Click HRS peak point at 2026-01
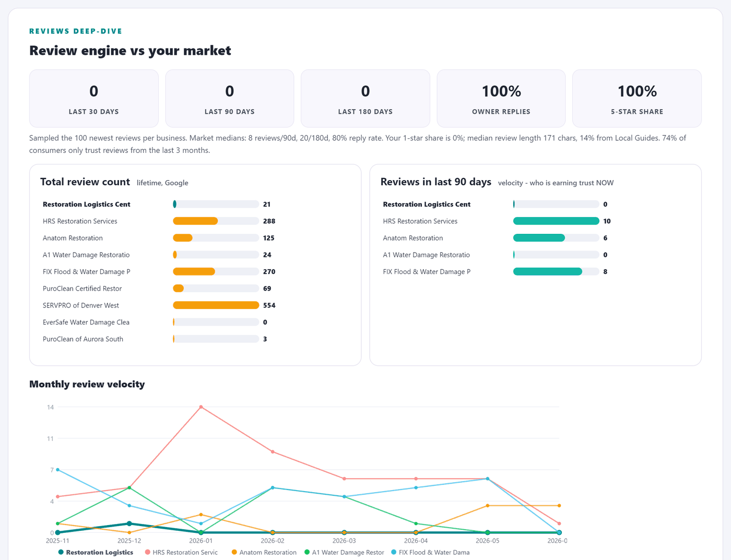This screenshot has width=731, height=560. coord(201,407)
